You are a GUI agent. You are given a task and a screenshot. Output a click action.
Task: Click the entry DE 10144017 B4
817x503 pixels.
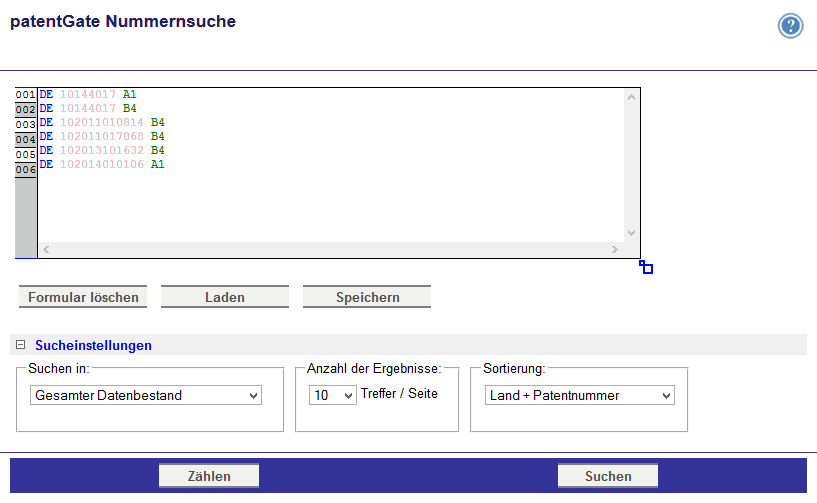tap(88, 108)
